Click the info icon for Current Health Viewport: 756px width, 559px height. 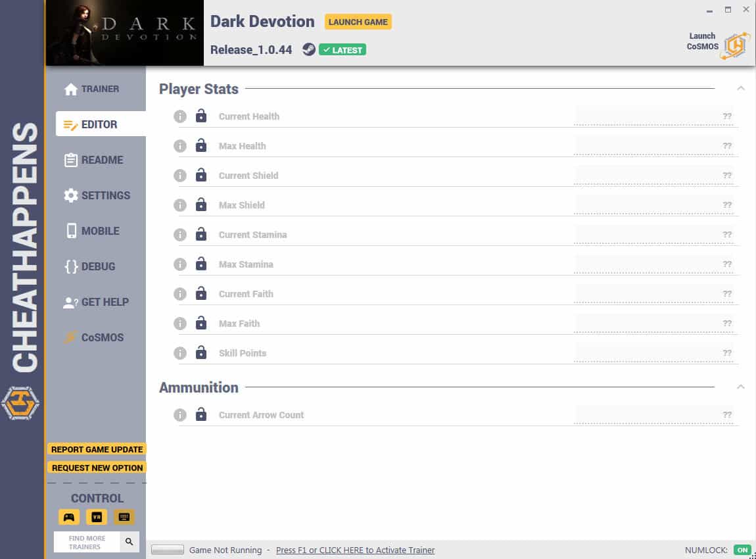(x=180, y=116)
